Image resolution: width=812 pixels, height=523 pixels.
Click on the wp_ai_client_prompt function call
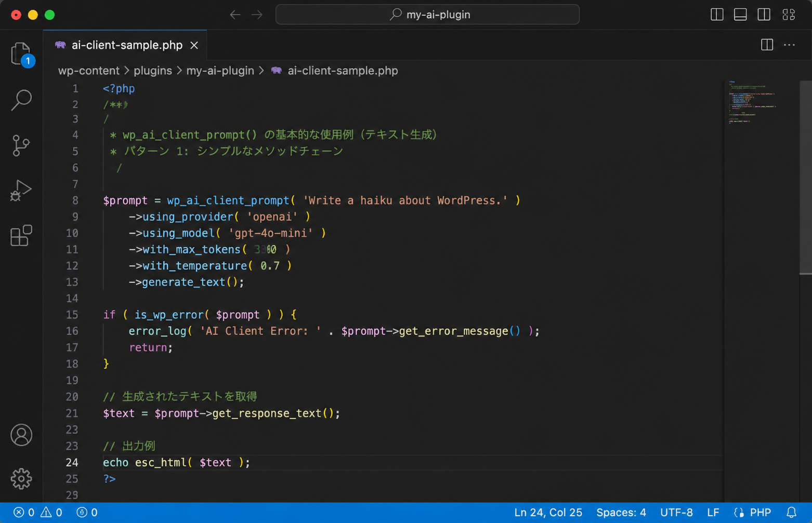228,200
